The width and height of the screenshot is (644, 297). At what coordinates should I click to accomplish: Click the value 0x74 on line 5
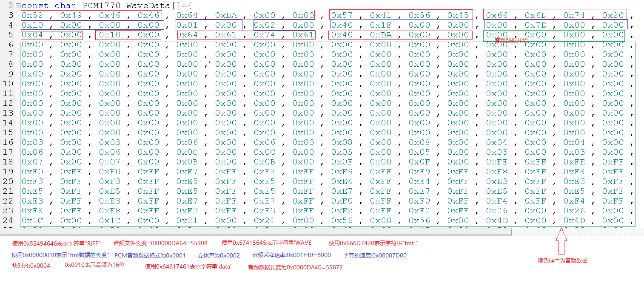coord(265,35)
